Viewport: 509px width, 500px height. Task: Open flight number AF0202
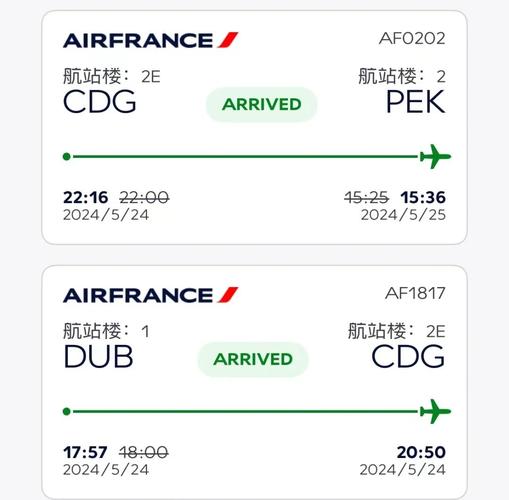coord(412,38)
